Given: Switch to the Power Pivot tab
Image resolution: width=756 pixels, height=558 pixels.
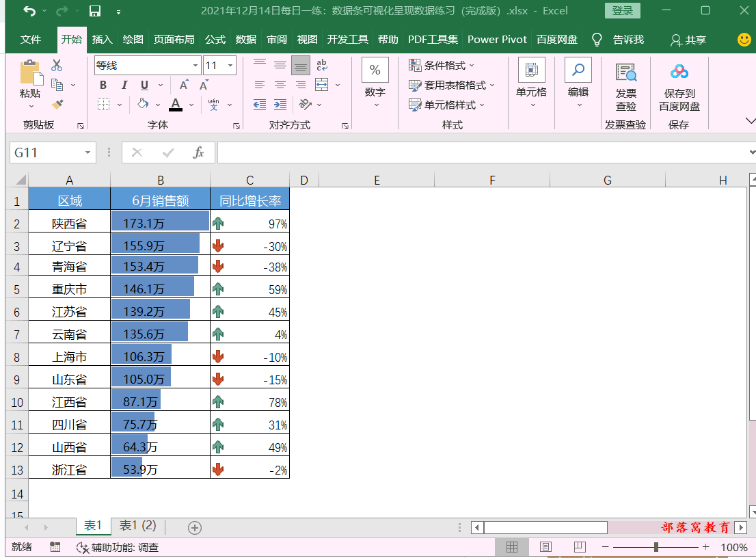Looking at the screenshot, I should coord(497,40).
